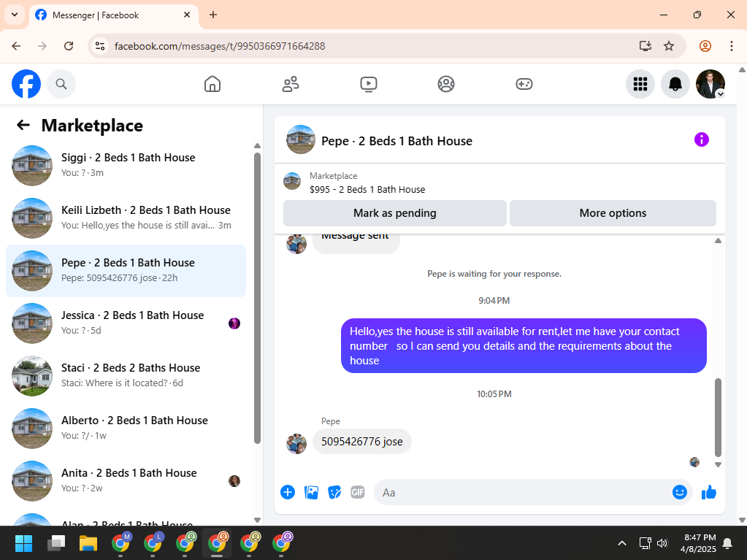747x560 pixels.
Task: Open Chrome profile icon in toolbar
Action: tap(705, 46)
